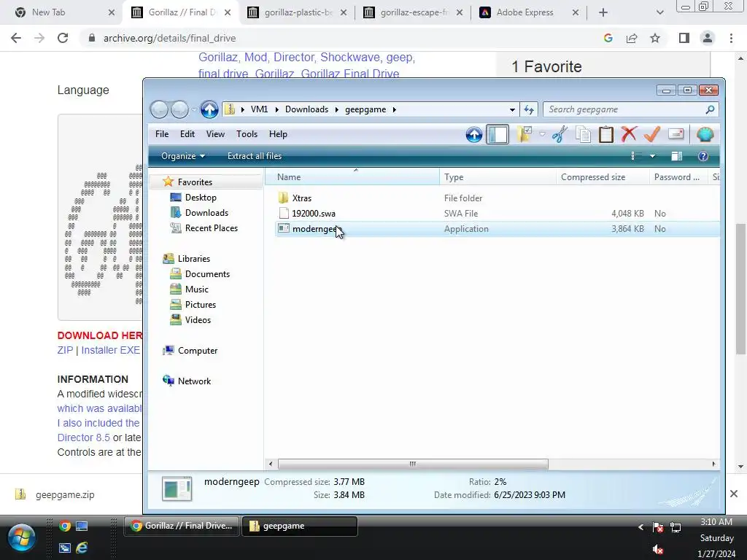Image resolution: width=747 pixels, height=560 pixels.
Task: Open the File menu
Action: (x=162, y=134)
